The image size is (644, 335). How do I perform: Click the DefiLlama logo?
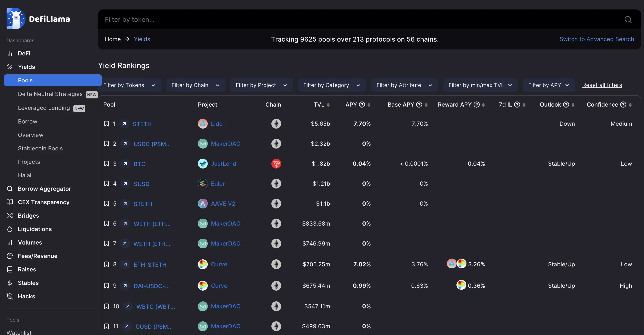(38, 19)
